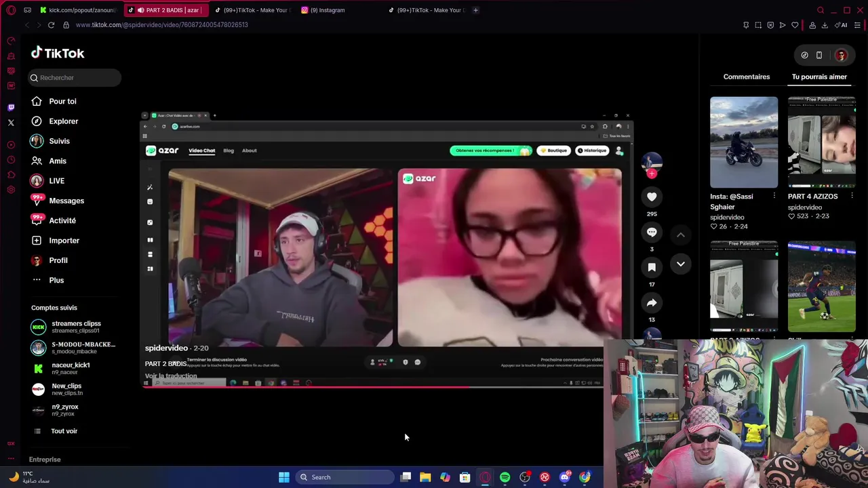Click the pin icon in Opera toolbar
This screenshot has height=488, width=868.
[746, 25]
